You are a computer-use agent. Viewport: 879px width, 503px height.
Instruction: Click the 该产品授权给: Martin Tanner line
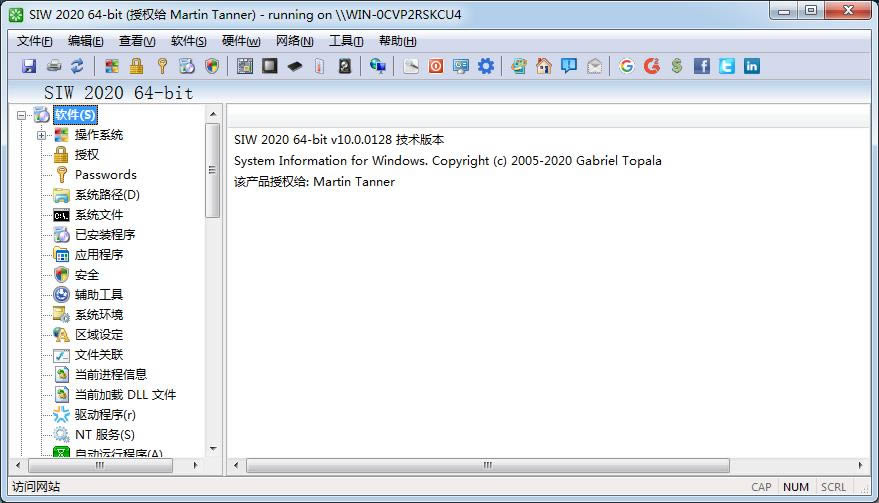[314, 182]
